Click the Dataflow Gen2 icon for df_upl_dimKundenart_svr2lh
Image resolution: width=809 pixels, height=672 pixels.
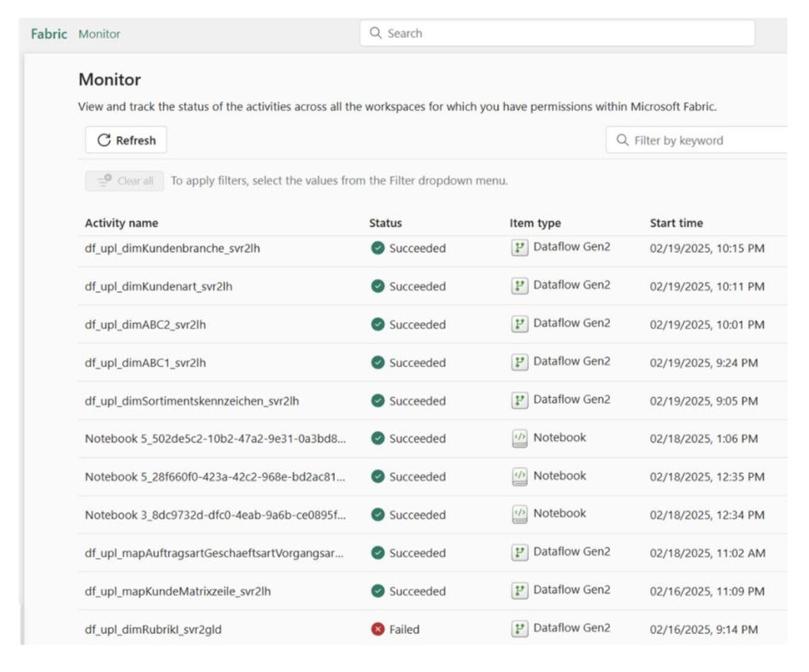[x=519, y=287]
